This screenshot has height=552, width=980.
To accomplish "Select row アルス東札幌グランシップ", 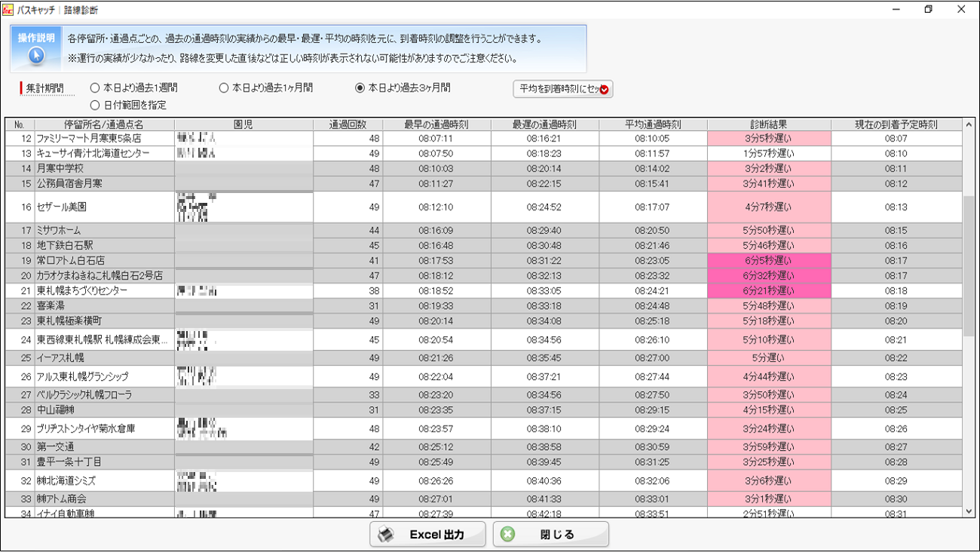I will tap(484, 376).
